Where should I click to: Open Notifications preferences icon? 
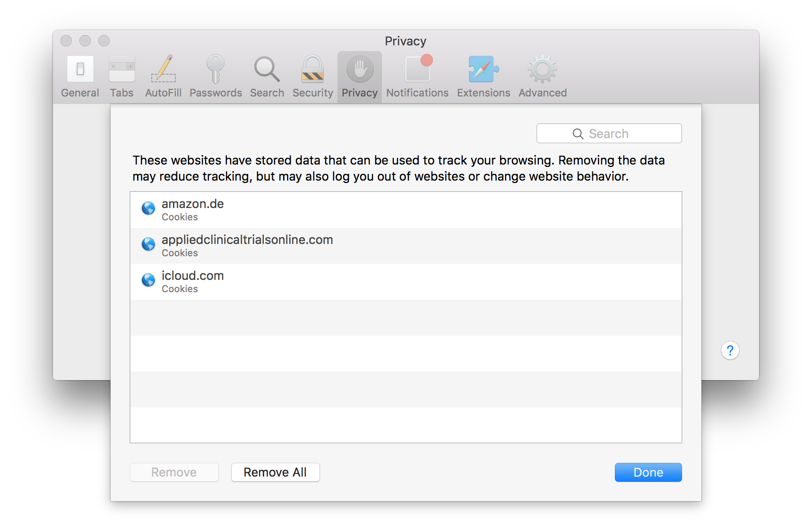tap(417, 77)
